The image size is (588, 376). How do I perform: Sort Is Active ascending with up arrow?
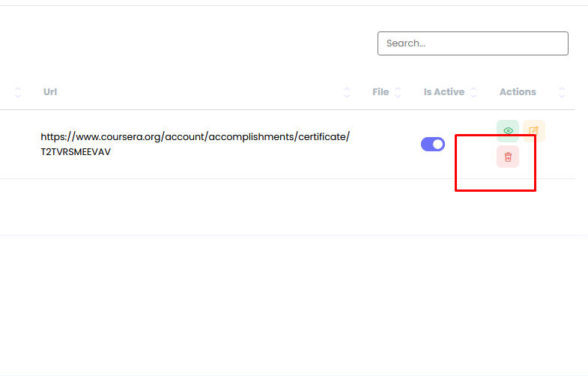pyautogui.click(x=473, y=88)
